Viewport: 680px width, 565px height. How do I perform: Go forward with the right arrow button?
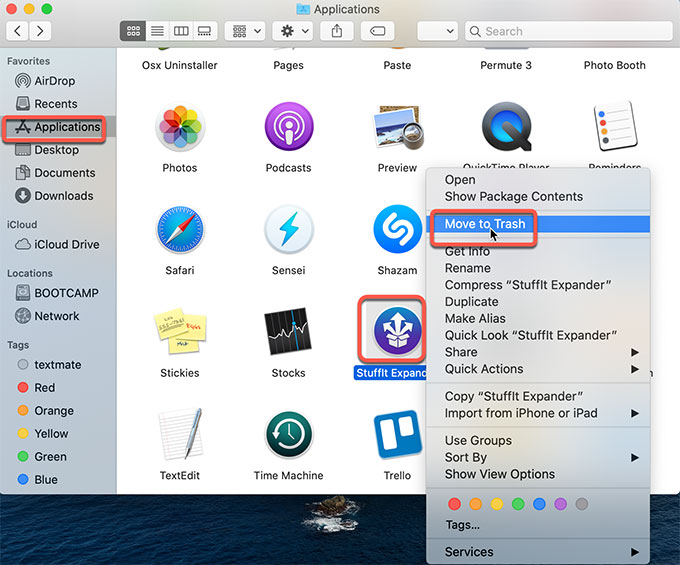point(40,31)
